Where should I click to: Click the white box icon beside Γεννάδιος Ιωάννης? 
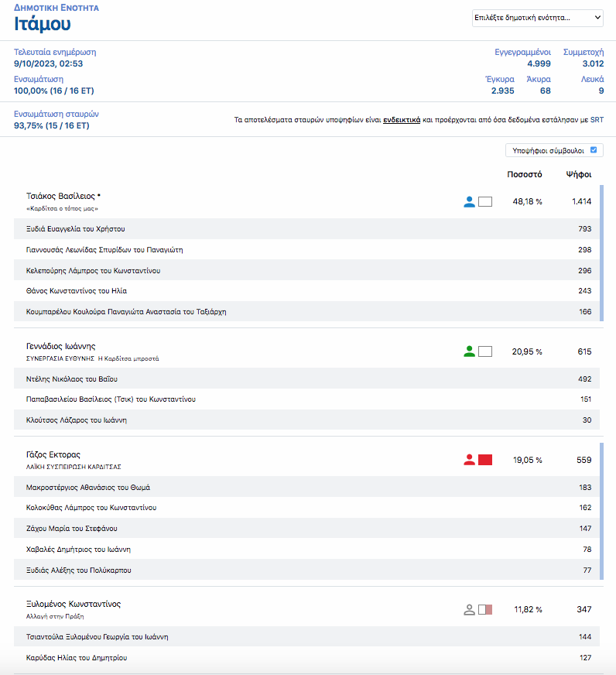[485, 351]
